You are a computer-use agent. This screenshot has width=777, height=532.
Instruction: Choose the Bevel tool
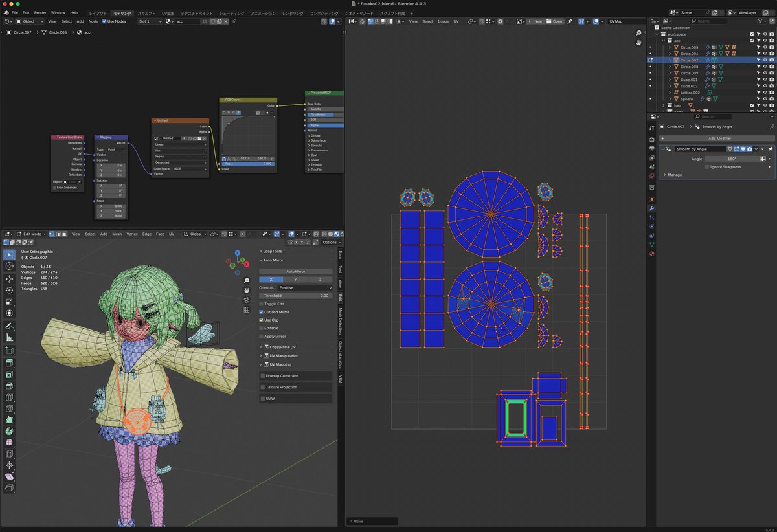point(9,386)
